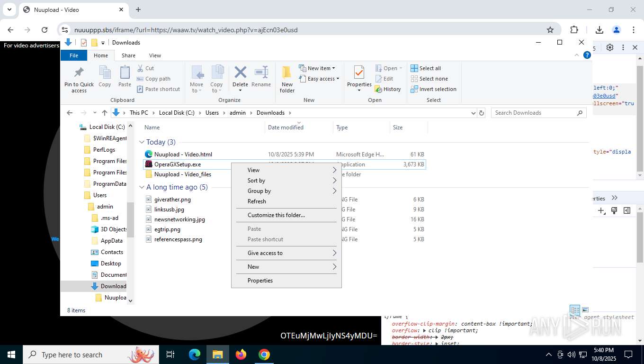This screenshot has height=364, width=644.
Task: Open DevTools settings gear
Action: pos(610,47)
